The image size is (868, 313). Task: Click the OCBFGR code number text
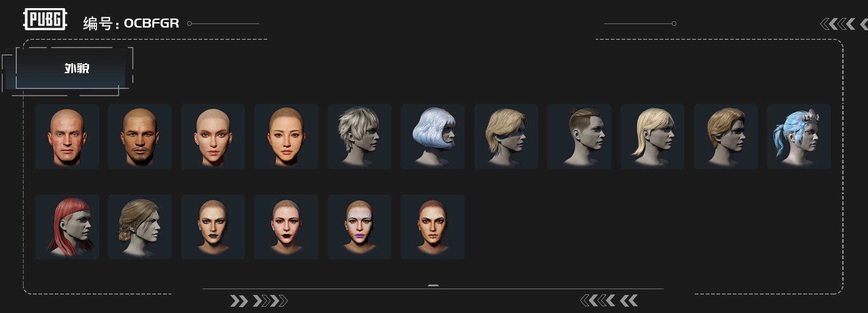tap(151, 23)
